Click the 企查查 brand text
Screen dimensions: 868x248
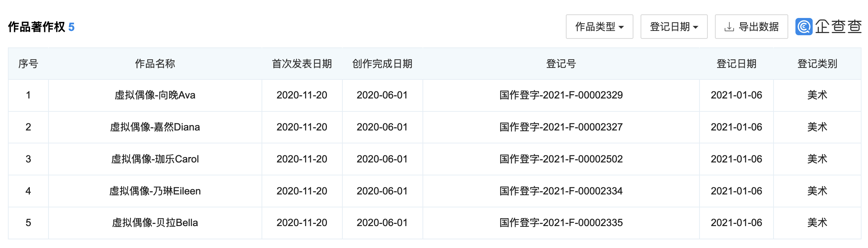point(838,27)
